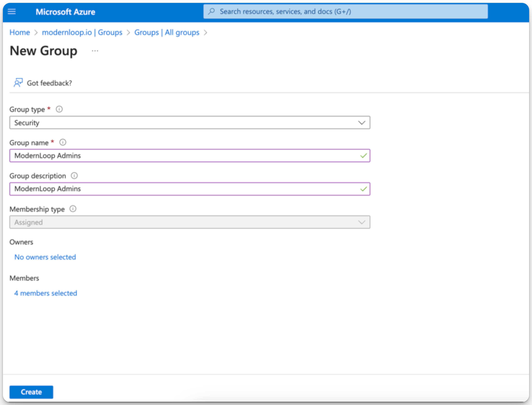This screenshot has height=405, width=532.
Task: Show Group name info tooltip icon
Action: (63, 142)
